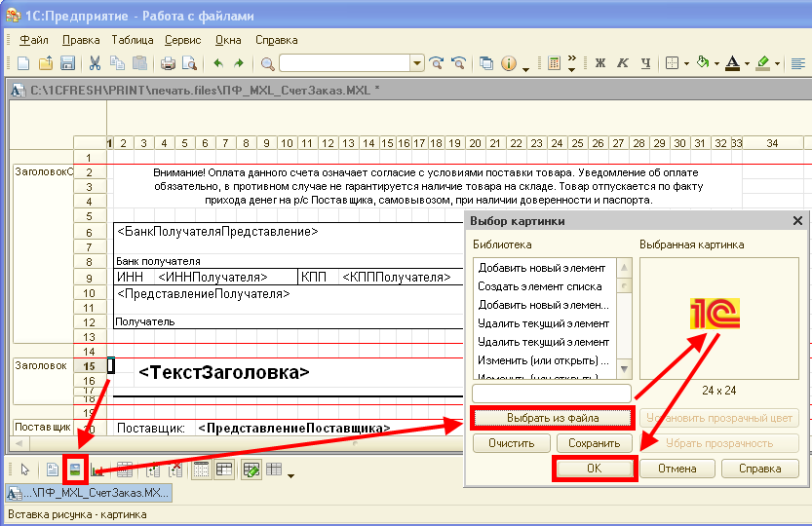This screenshot has width=812, height=526.
Task: Click library list scroll-down arrow
Action: click(624, 369)
